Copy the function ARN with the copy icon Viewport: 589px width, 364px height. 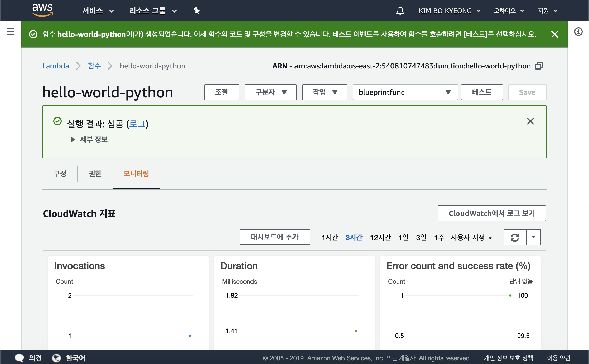pos(539,66)
